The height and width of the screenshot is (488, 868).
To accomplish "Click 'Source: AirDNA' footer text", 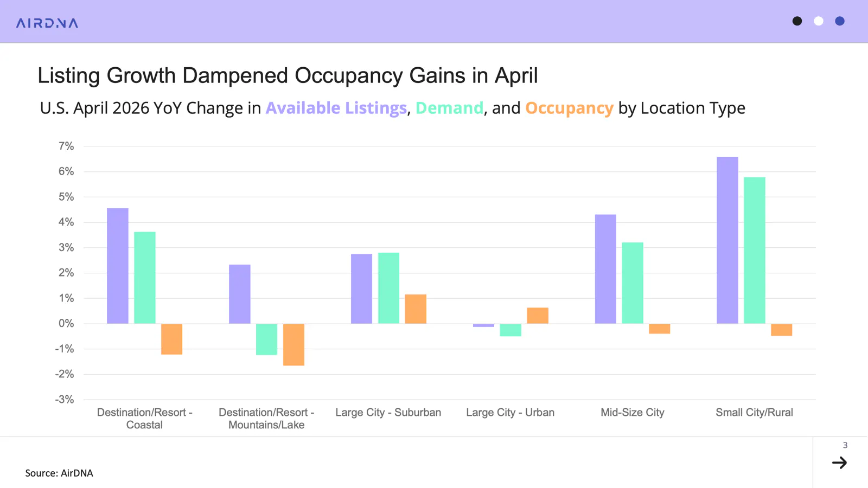I will point(59,473).
